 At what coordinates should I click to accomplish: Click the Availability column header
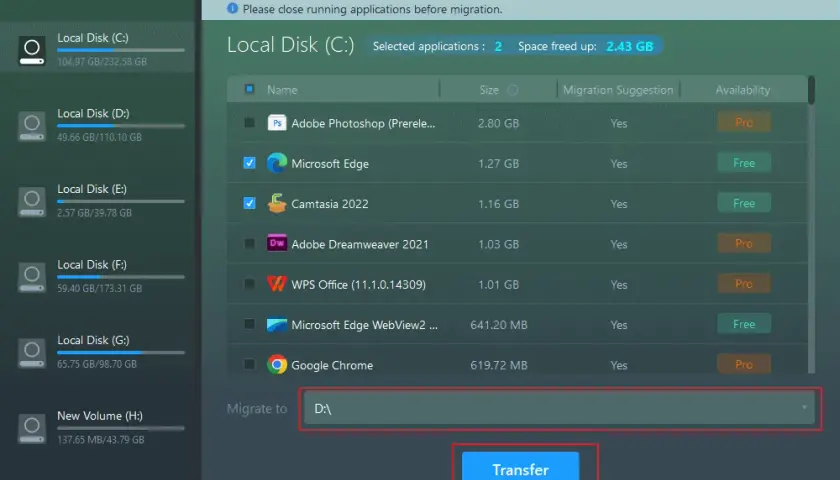[x=742, y=90]
